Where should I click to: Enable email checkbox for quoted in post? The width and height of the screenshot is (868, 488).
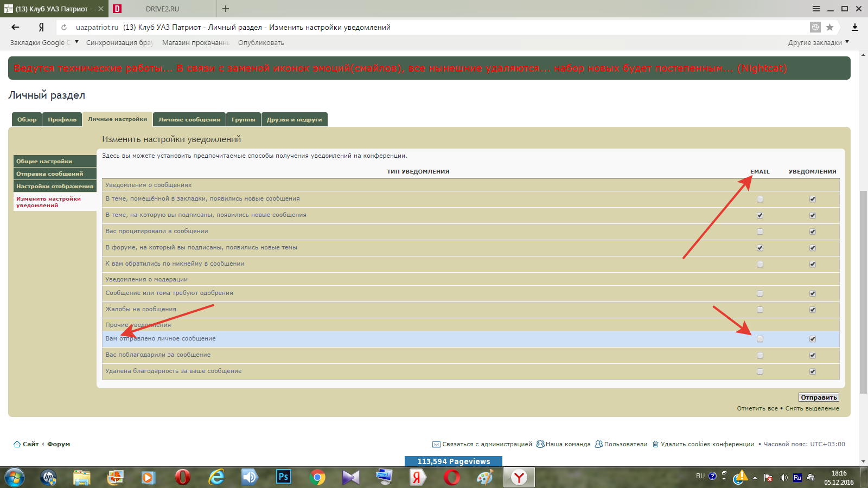click(x=760, y=232)
